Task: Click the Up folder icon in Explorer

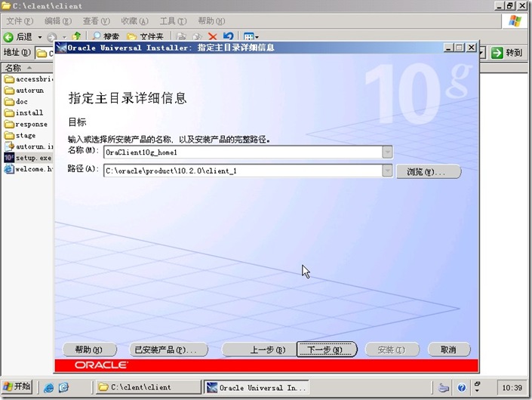Action: click(x=77, y=36)
